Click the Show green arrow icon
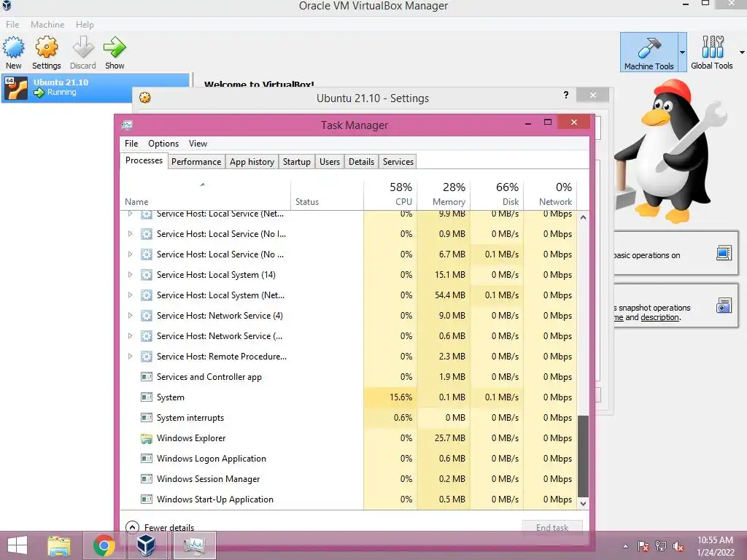The width and height of the screenshot is (747, 560). pos(115,47)
